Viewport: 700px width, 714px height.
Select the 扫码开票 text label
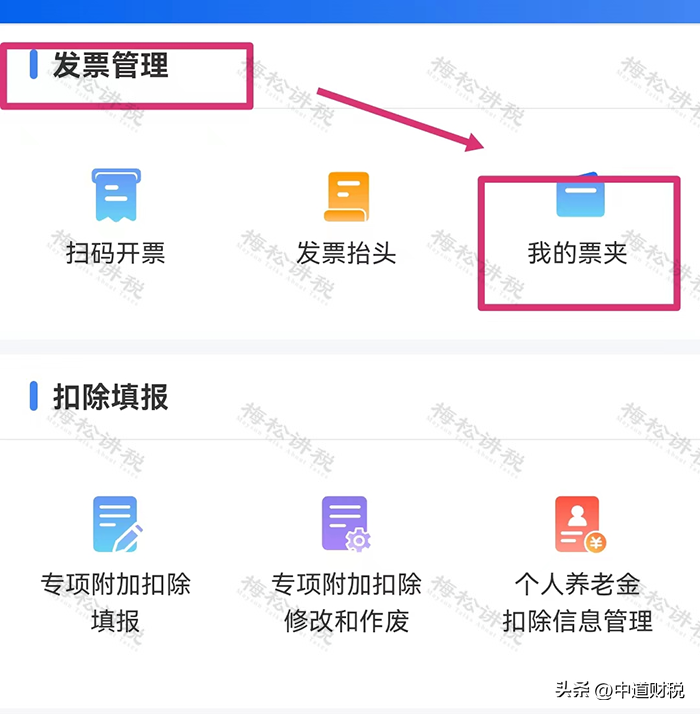tap(115, 253)
